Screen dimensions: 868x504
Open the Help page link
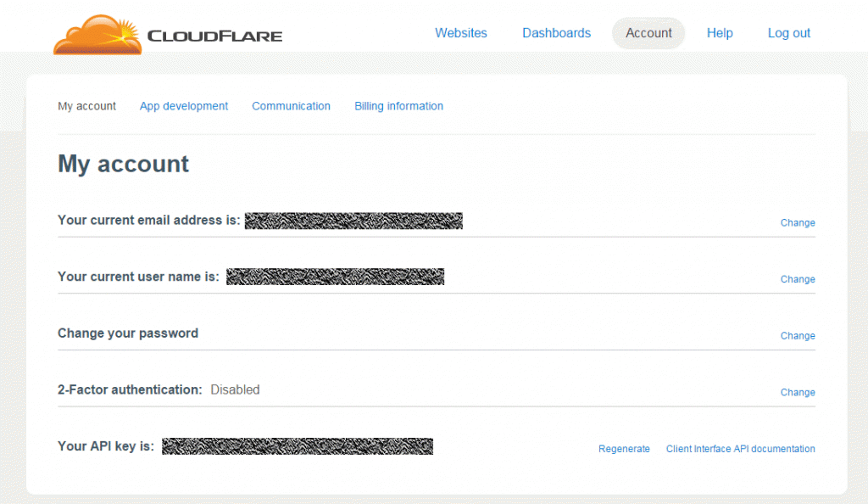click(x=720, y=33)
